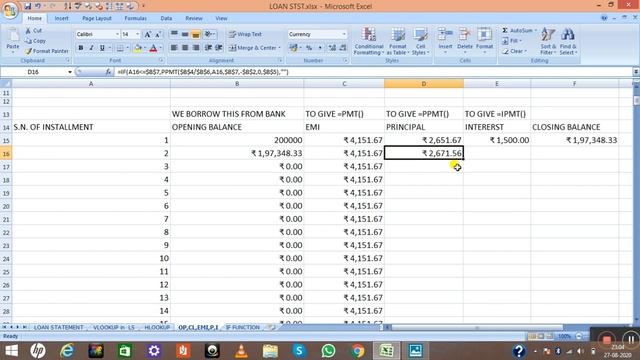Open Skype from the taskbar

pyautogui.click(x=299, y=351)
